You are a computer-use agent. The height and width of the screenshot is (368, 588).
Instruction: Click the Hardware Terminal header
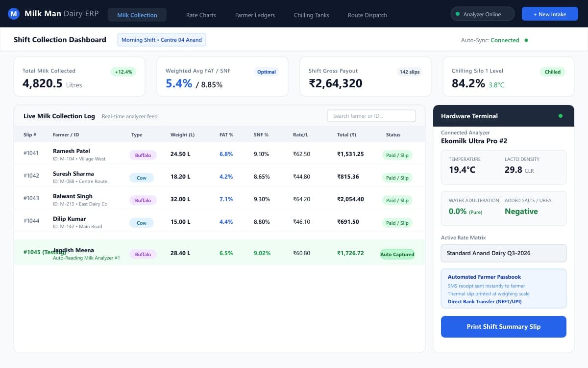point(504,116)
